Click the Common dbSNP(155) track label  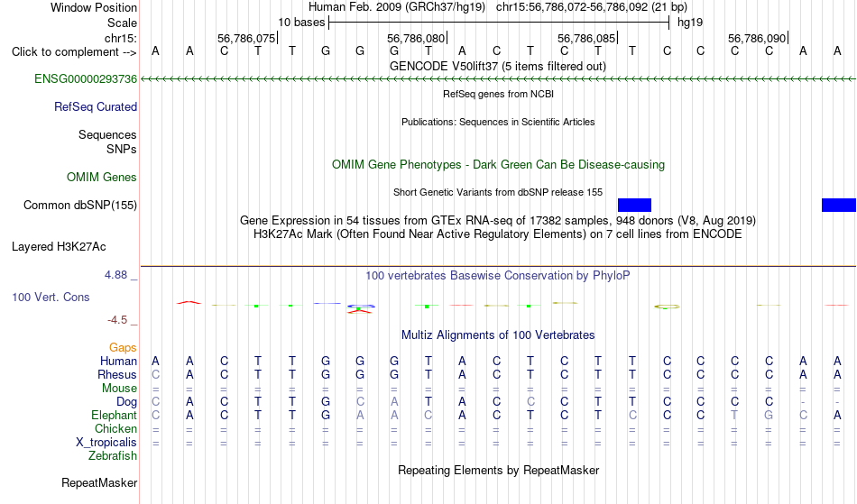[79, 206]
